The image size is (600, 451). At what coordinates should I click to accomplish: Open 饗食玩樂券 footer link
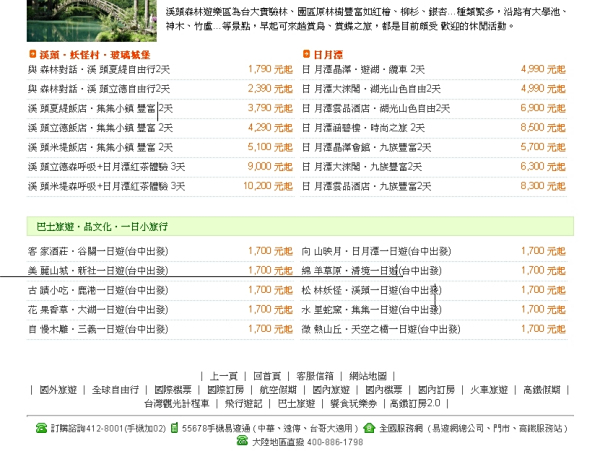354,404
